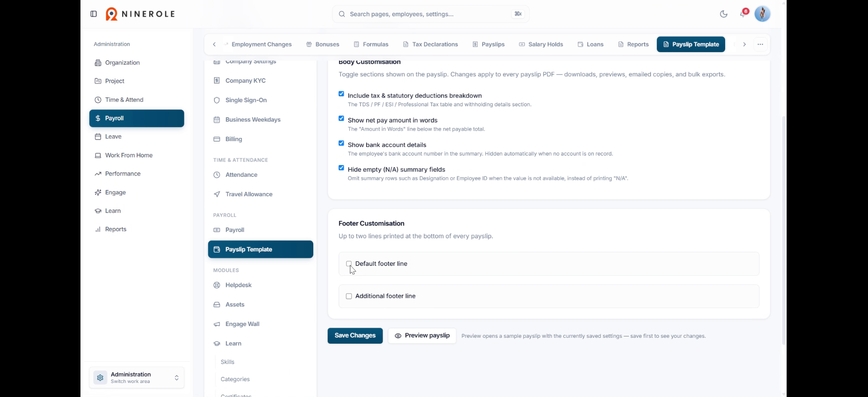The width and height of the screenshot is (868, 397).
Task: Open Payslips tab
Action: click(x=489, y=44)
